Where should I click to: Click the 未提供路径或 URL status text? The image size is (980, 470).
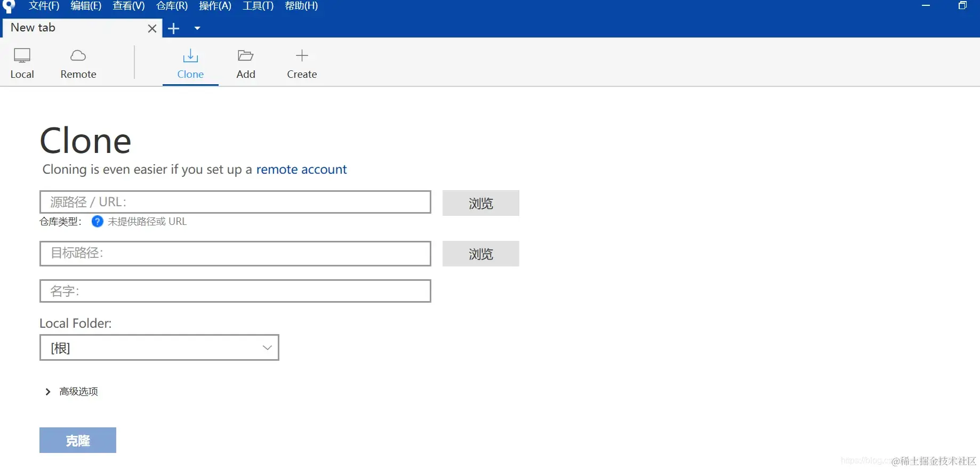(x=147, y=222)
